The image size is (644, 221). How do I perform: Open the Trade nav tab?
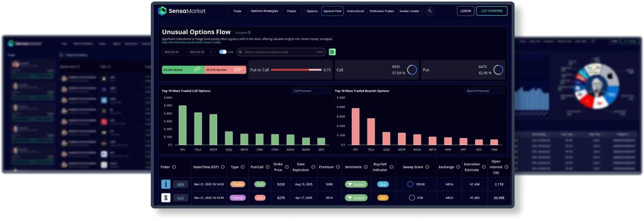click(237, 11)
